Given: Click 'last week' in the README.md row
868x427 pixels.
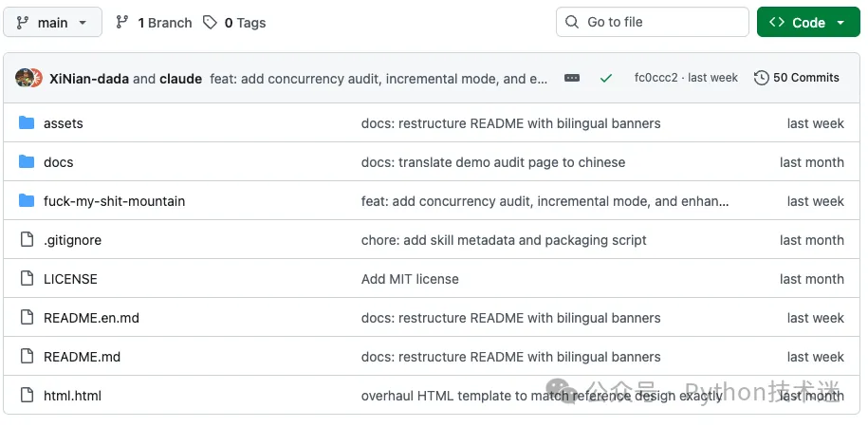Looking at the screenshot, I should point(816,357).
